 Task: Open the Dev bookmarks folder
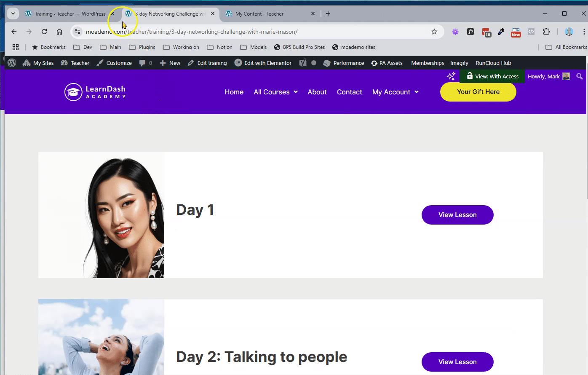point(83,47)
